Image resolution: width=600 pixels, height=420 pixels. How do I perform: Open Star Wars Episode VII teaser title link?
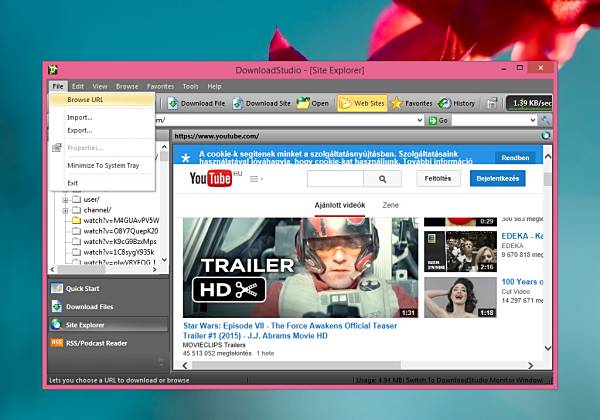[x=290, y=330]
